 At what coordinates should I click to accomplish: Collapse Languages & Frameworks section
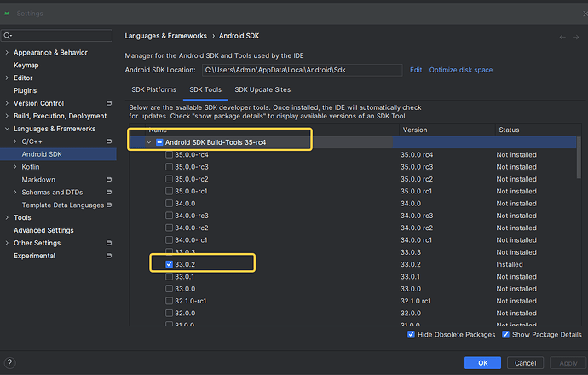(x=7, y=129)
